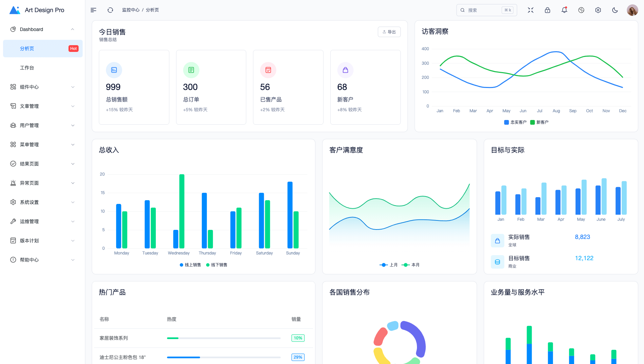Open the 文章管理 menu label

click(29, 106)
